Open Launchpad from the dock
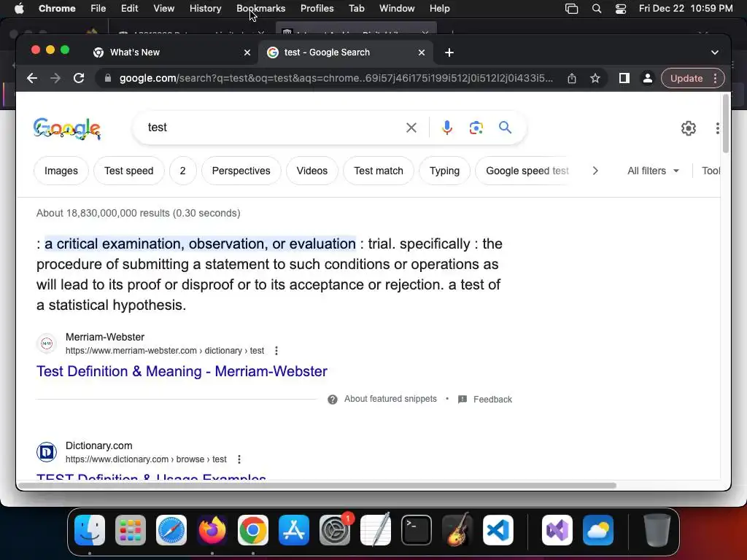 131,530
